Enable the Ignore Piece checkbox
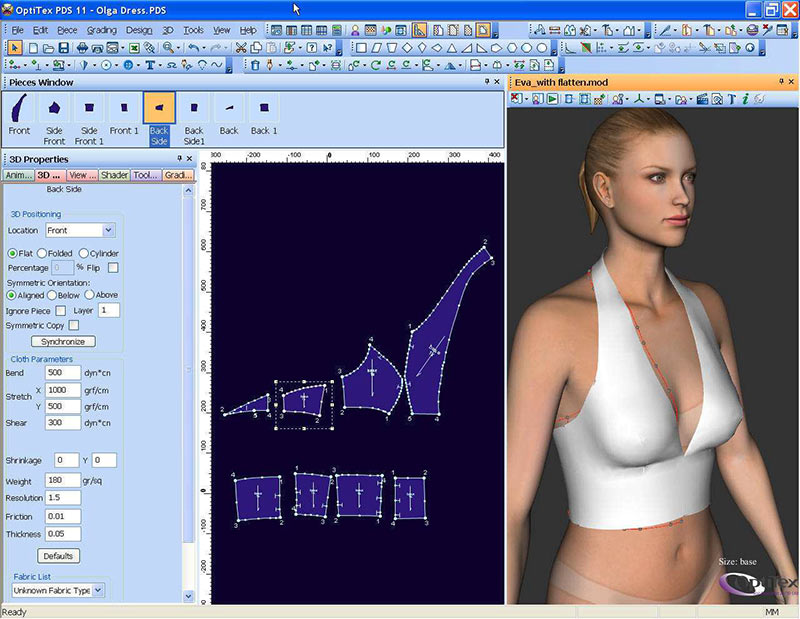The image size is (800, 619). (61, 311)
